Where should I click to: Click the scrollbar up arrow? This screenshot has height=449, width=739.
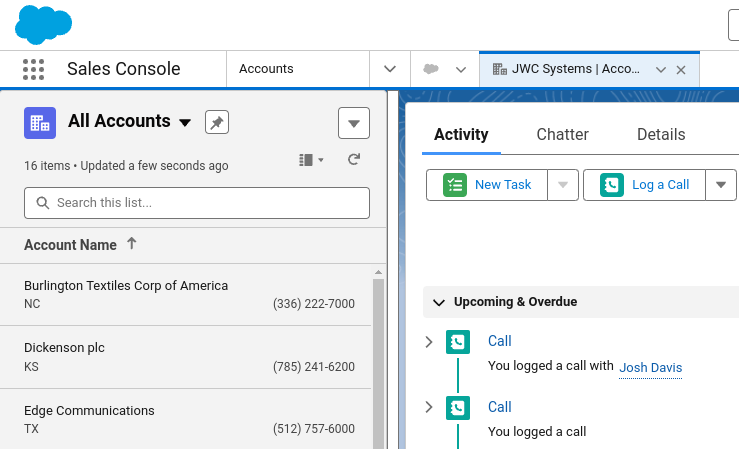point(378,272)
